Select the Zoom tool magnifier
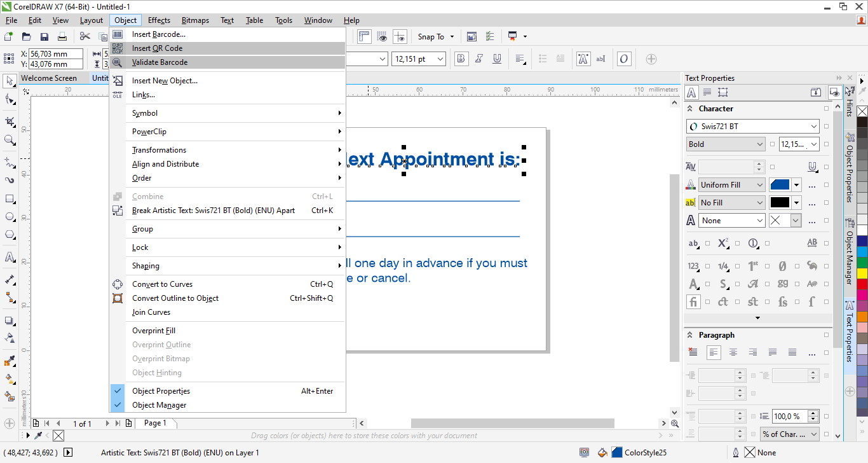Screen dimensions: 868x463 [10, 140]
